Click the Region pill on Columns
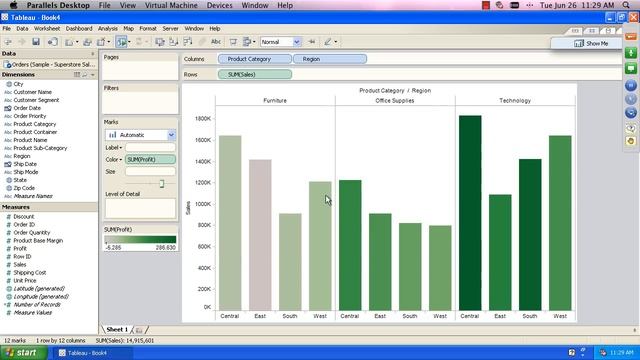The image size is (640, 360). point(330,59)
